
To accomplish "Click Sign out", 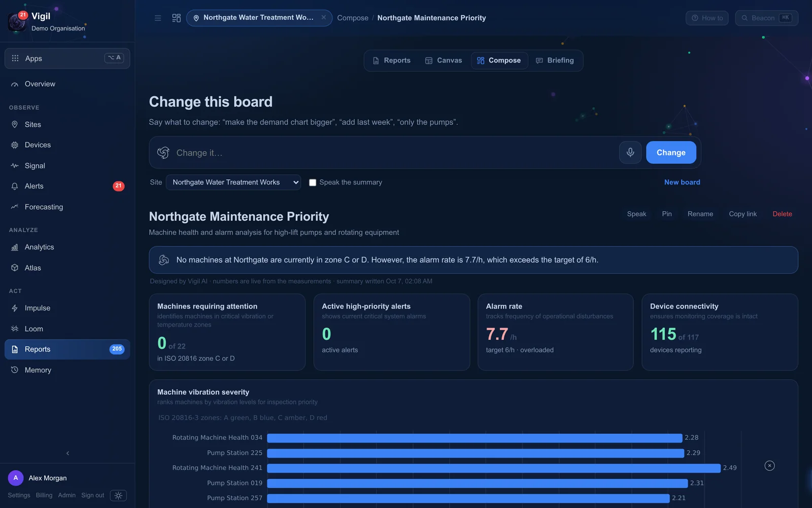I will coord(92,495).
